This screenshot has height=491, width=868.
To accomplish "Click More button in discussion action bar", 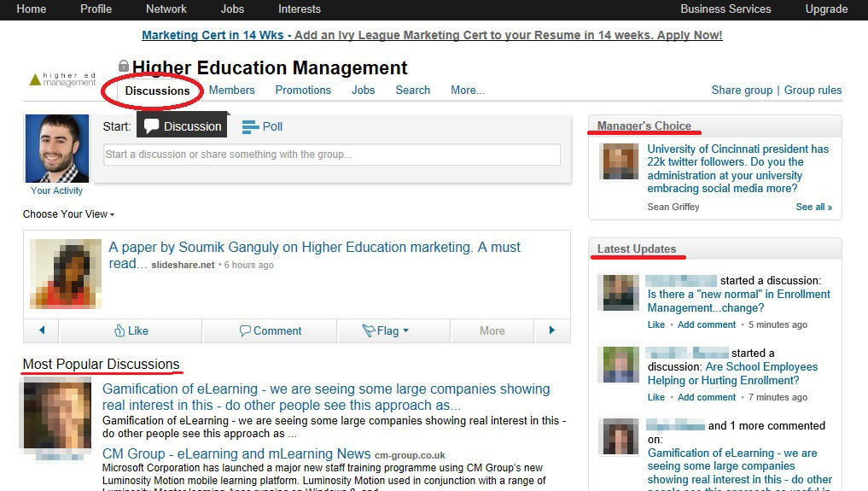I will [x=492, y=331].
